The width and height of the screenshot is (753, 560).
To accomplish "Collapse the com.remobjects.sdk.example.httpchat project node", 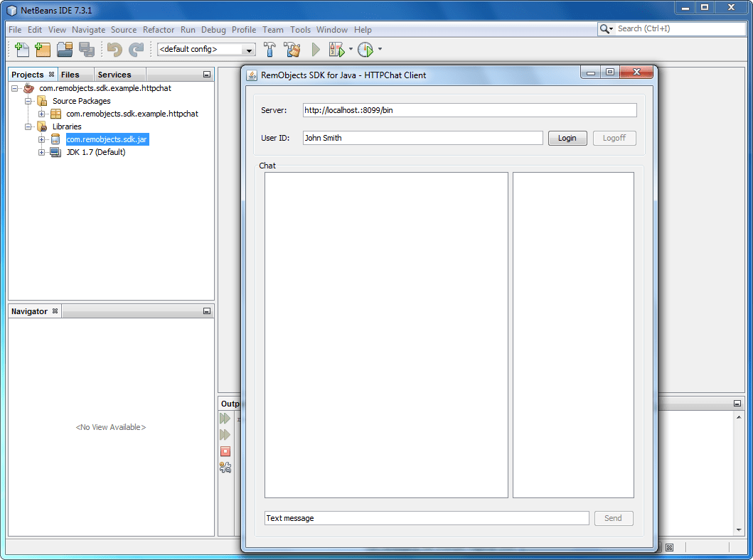I will click(14, 88).
